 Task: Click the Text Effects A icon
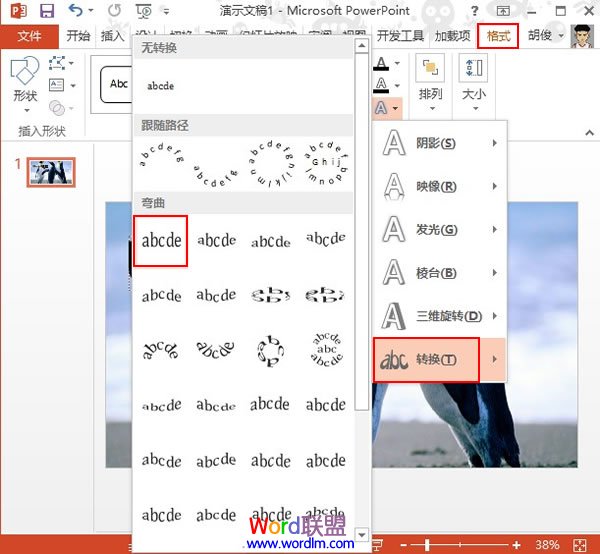[x=381, y=108]
